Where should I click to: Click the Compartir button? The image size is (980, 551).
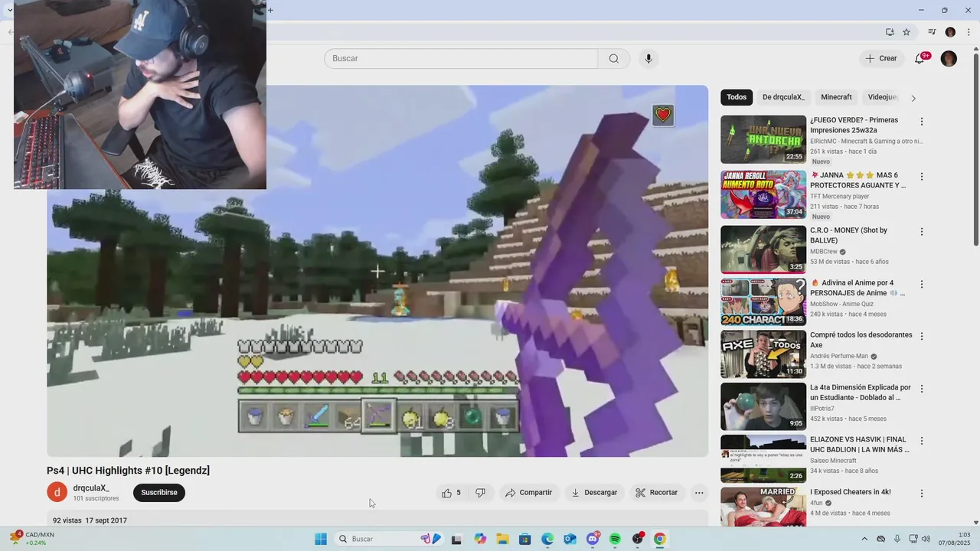528,493
